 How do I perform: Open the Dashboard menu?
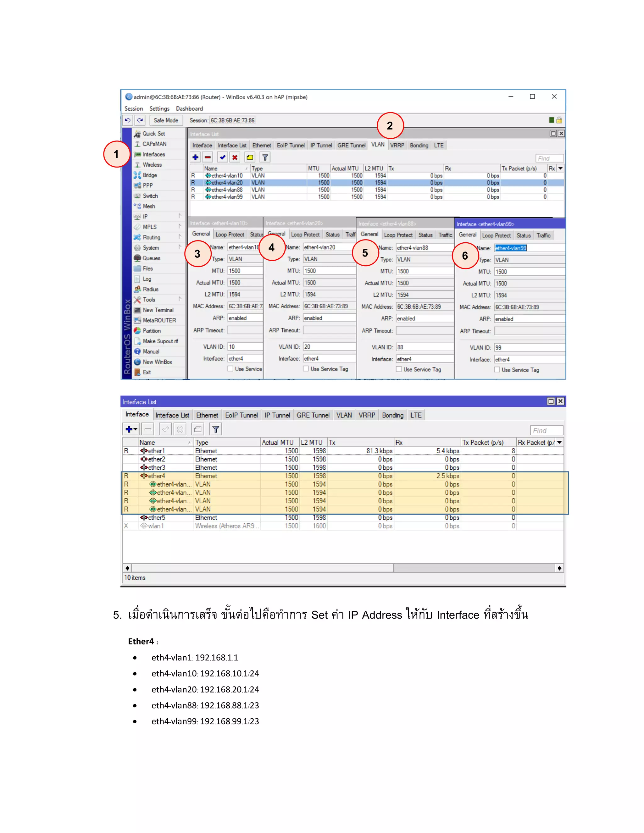tap(189, 109)
